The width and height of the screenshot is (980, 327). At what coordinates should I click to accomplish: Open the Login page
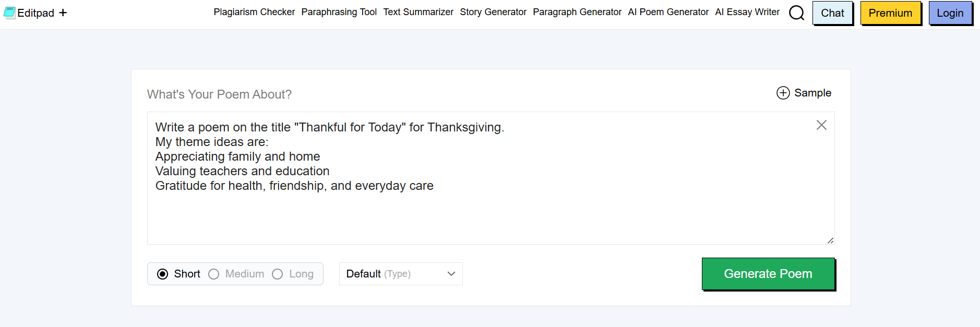950,13
